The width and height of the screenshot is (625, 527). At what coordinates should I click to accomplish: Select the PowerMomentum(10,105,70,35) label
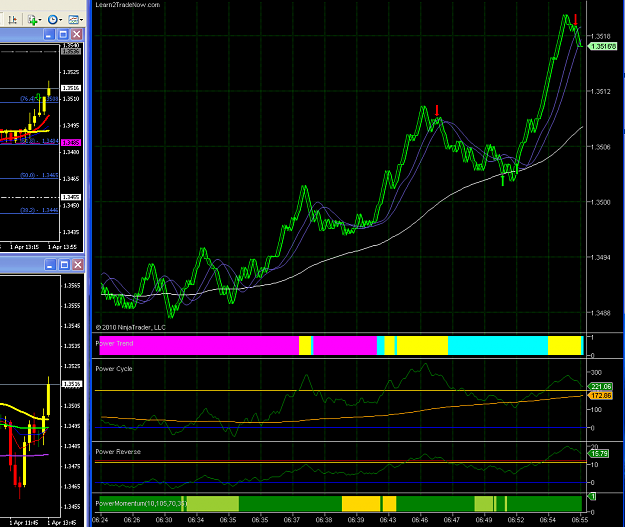pyautogui.click(x=141, y=503)
